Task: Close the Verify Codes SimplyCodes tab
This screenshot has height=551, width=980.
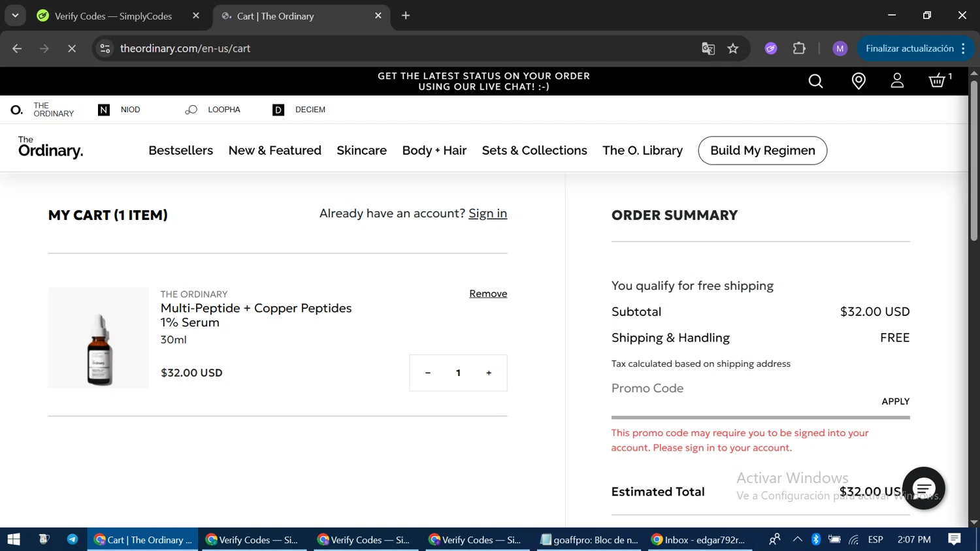Action: point(196,16)
